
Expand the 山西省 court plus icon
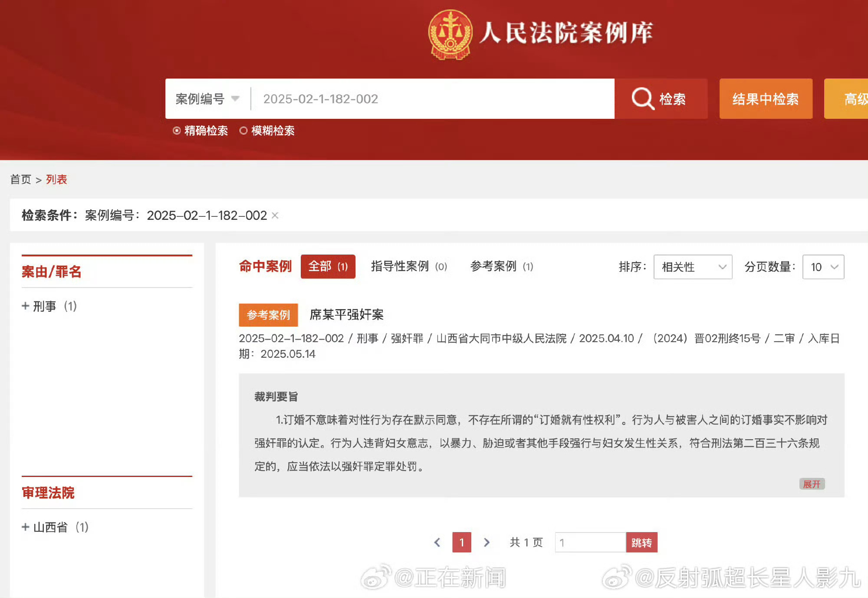click(26, 527)
